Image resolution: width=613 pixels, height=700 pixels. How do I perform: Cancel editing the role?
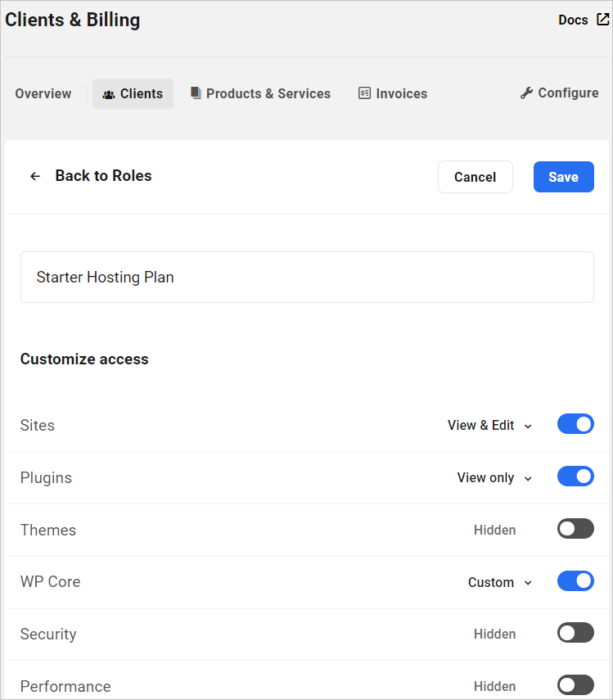pyautogui.click(x=475, y=176)
